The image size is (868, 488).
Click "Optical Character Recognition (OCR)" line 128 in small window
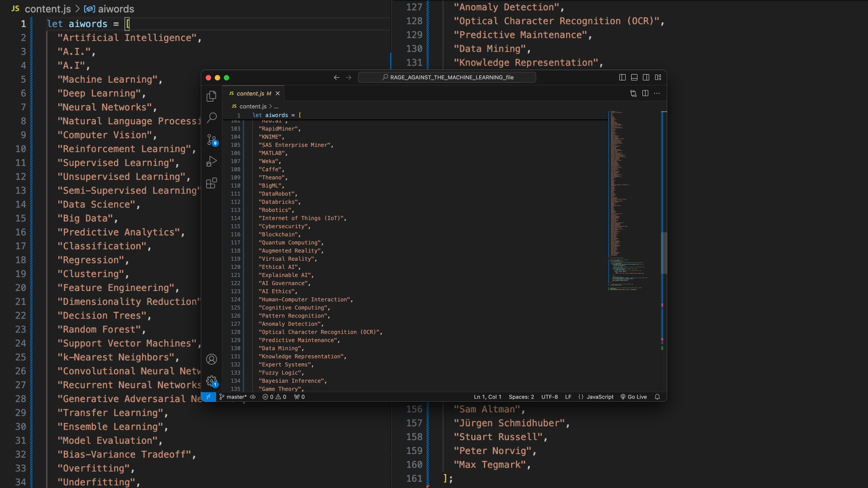319,332
